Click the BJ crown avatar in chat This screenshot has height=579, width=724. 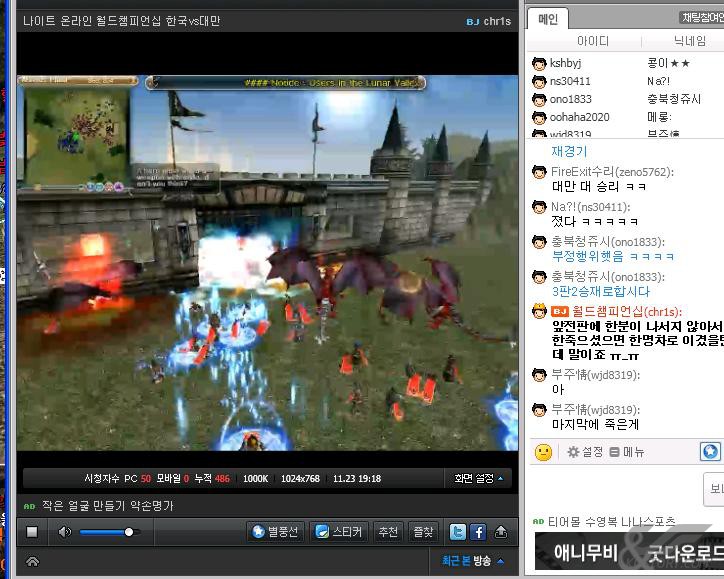tap(539, 311)
